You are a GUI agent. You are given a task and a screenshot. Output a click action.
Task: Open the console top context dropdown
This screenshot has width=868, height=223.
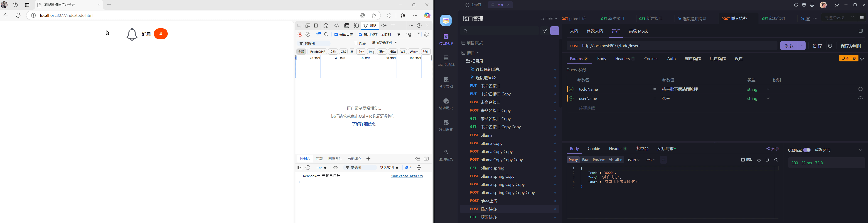tap(322, 167)
